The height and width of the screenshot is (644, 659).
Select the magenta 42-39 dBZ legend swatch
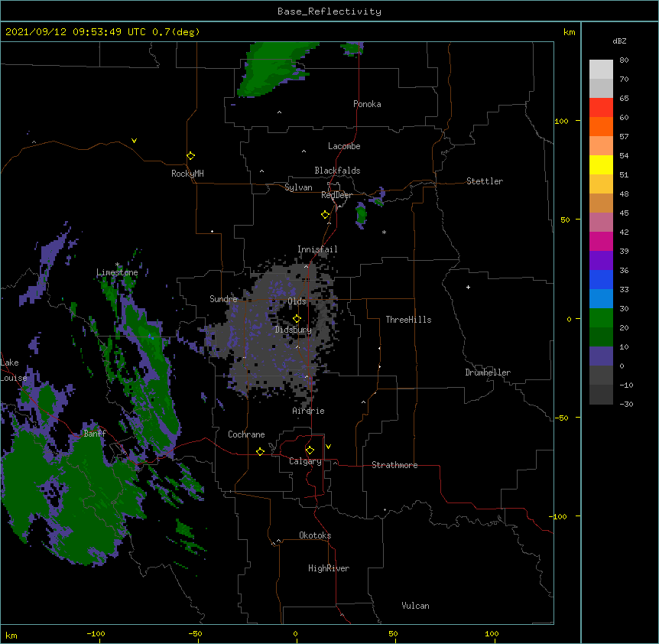(x=601, y=241)
